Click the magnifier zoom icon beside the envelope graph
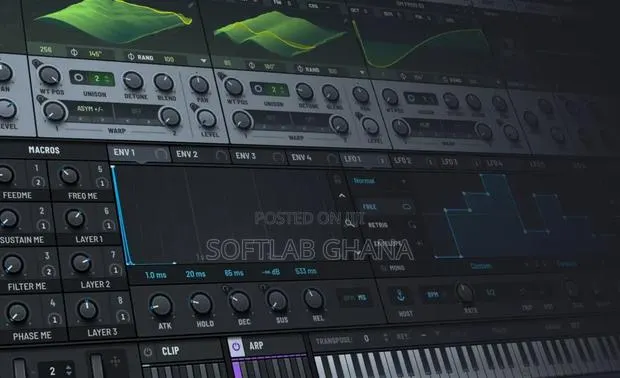Image resolution: width=620 pixels, height=378 pixels. [349, 224]
